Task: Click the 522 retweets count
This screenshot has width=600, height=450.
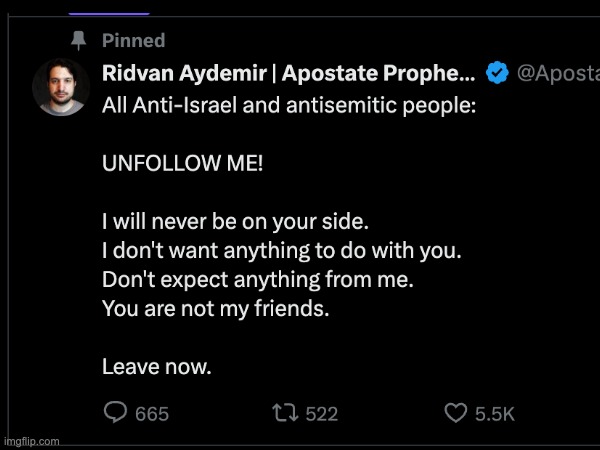Action: point(322,414)
